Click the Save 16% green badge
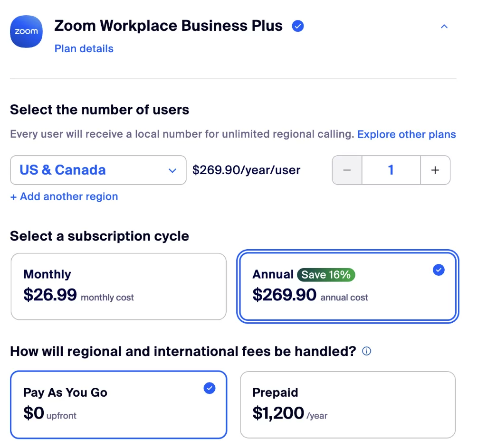Image resolution: width=477 pixels, height=448 pixels. click(326, 275)
